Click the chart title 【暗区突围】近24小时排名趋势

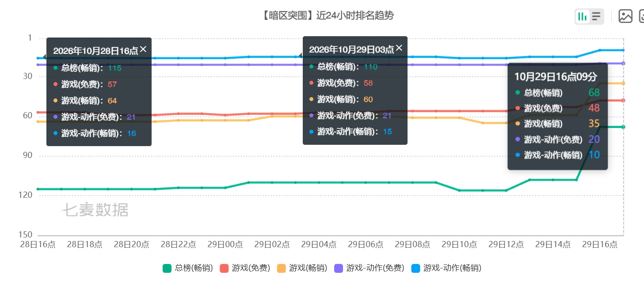pos(327,16)
